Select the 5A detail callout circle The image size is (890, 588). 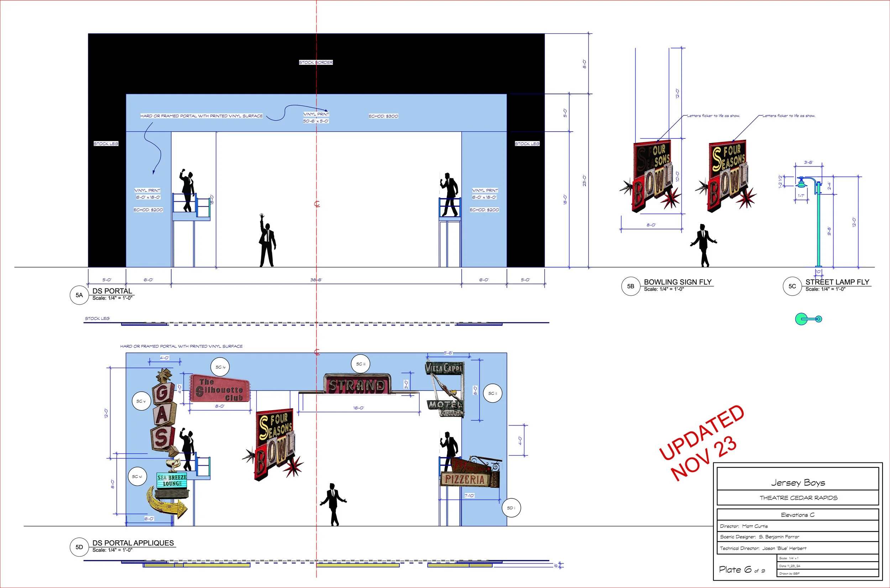click(x=79, y=295)
